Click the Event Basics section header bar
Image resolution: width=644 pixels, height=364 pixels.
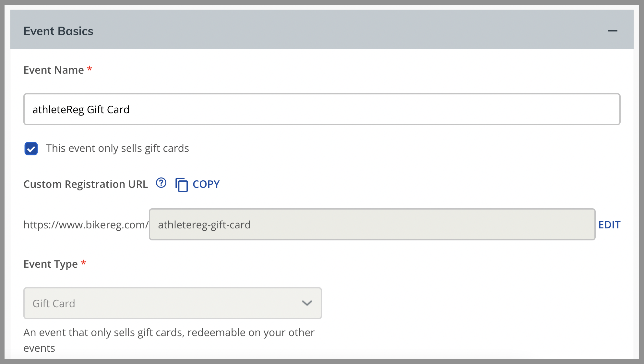(322, 30)
